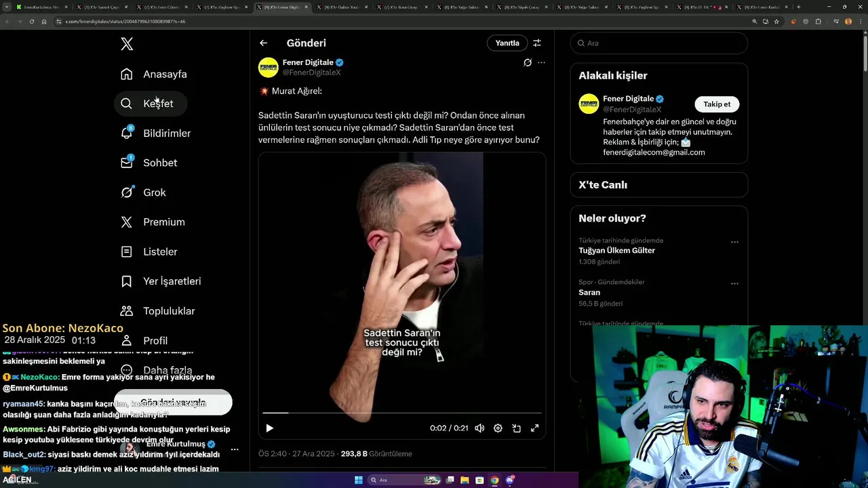Click the 293,8 B Görüntüleme view count
868x488 pixels.
coord(376,453)
